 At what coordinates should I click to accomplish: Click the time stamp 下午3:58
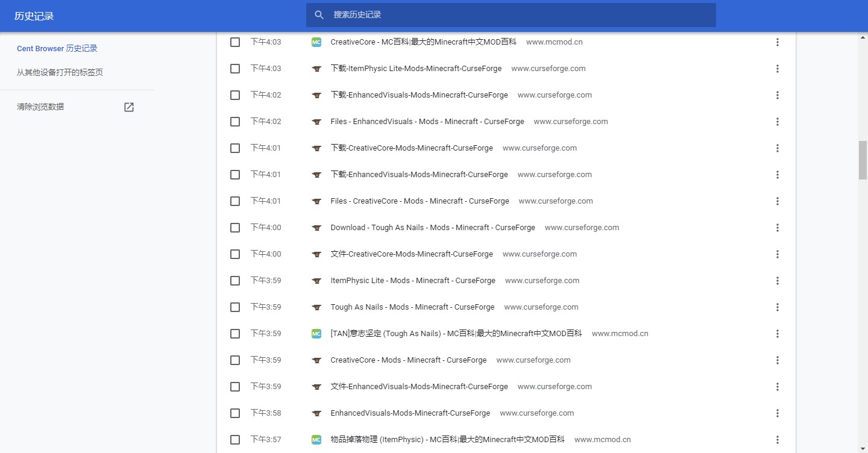tap(266, 413)
